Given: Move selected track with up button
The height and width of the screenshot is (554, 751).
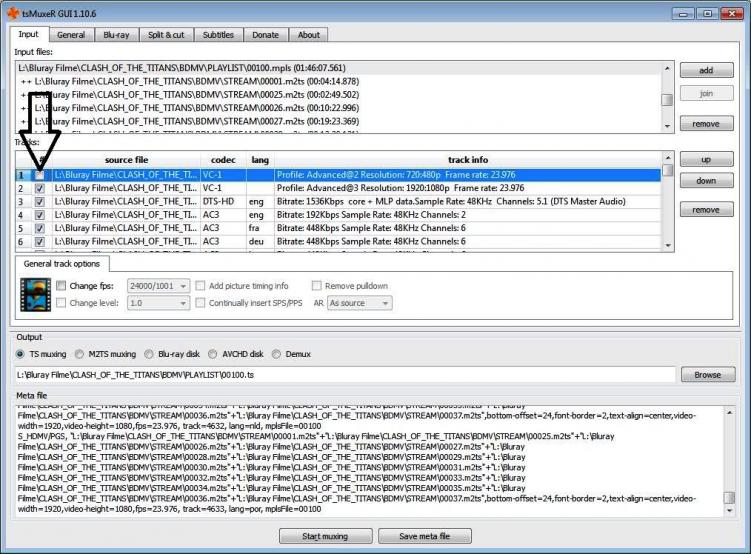Looking at the screenshot, I should coord(706,160).
